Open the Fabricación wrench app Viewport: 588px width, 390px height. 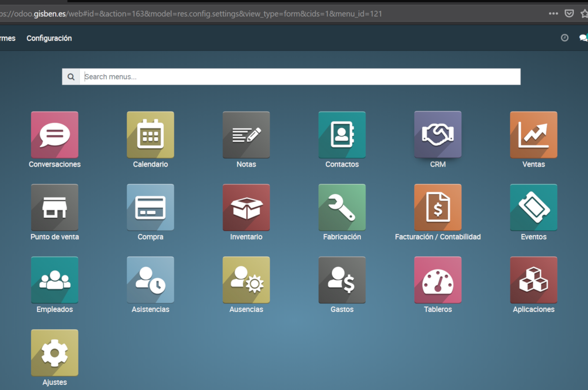pos(342,208)
